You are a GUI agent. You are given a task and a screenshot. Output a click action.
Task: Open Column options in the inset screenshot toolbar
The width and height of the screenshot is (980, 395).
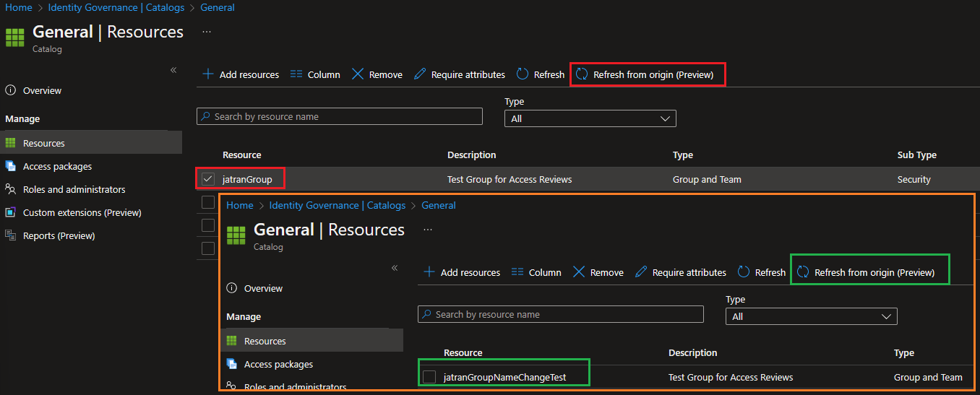coord(536,272)
